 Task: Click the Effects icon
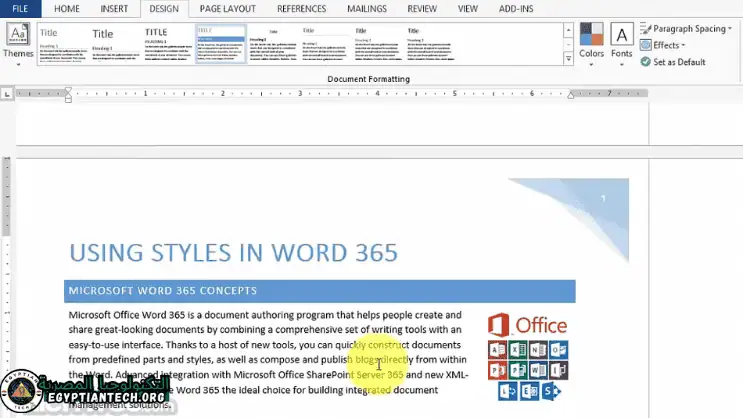coord(646,46)
